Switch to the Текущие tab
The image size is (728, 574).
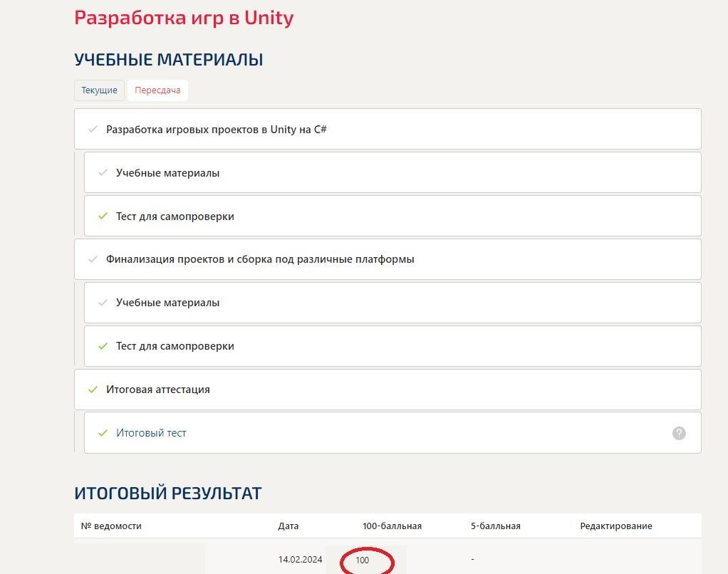[99, 90]
